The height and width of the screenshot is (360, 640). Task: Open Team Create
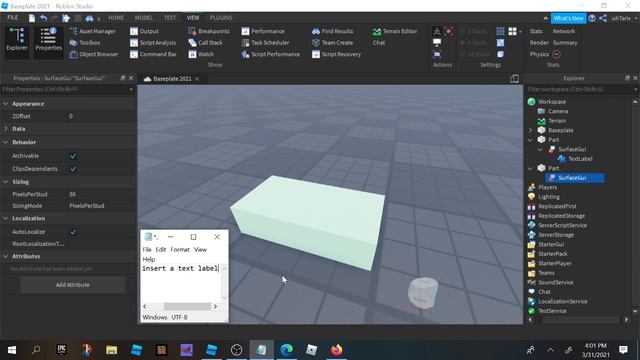[x=332, y=42]
